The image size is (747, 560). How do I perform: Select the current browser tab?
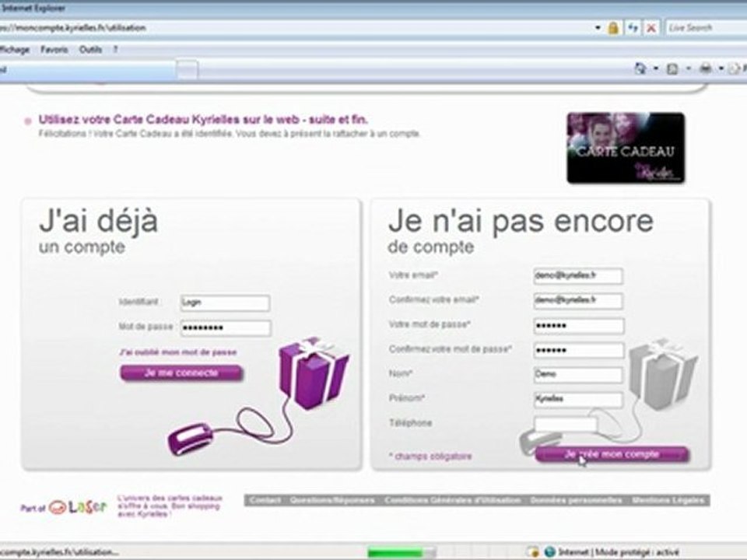click(88, 69)
